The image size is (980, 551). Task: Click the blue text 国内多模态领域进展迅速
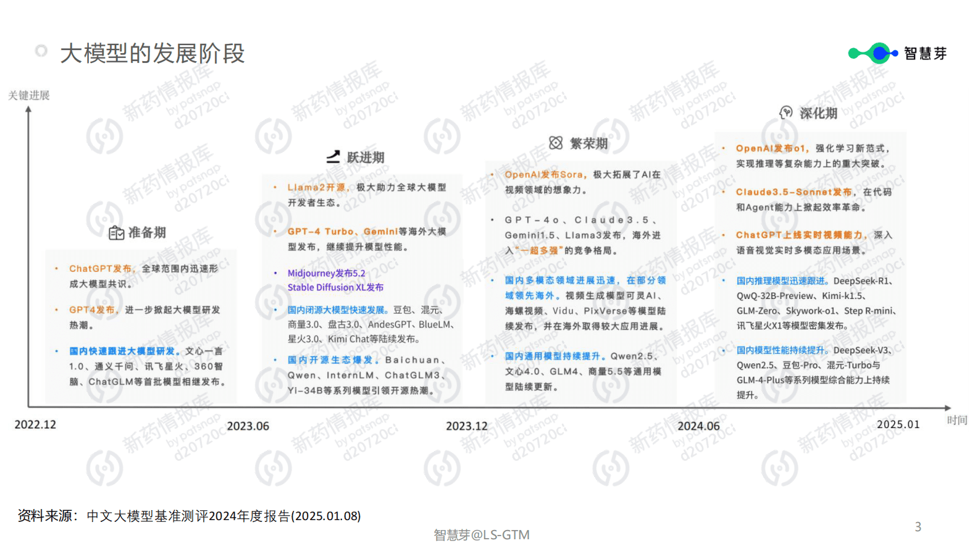(560, 280)
